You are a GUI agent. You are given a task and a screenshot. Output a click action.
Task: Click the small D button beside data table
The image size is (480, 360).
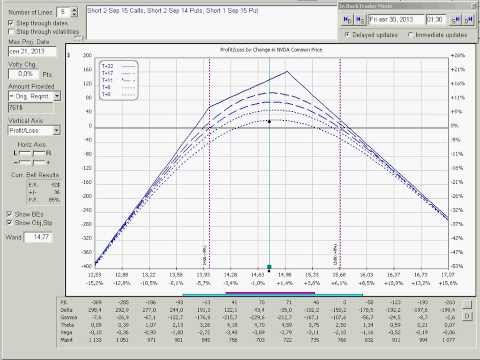[x=468, y=316]
